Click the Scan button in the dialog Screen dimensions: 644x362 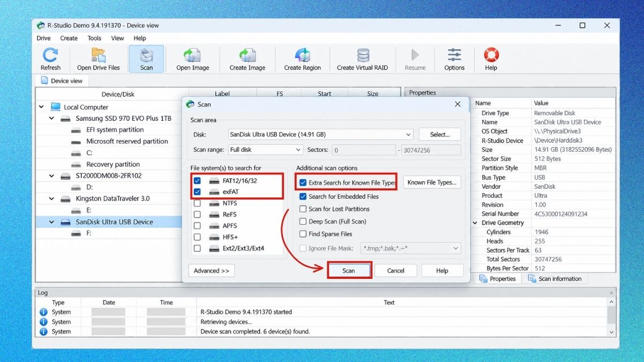(349, 270)
